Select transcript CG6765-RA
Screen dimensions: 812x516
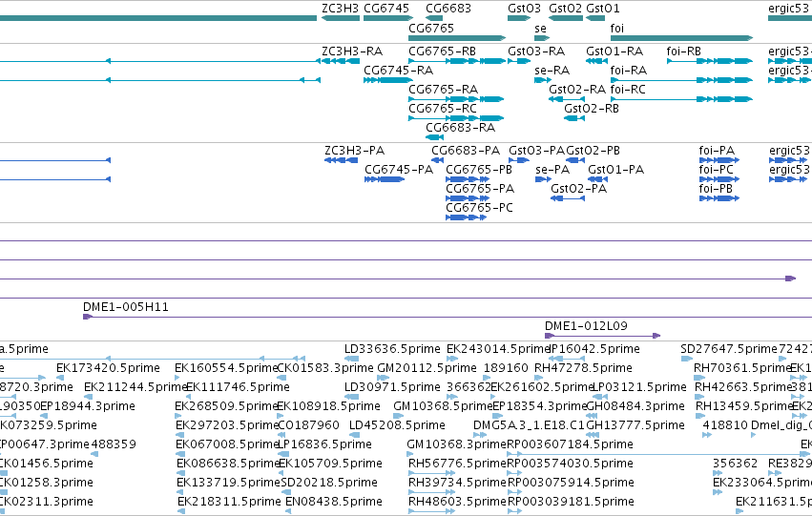(444, 90)
